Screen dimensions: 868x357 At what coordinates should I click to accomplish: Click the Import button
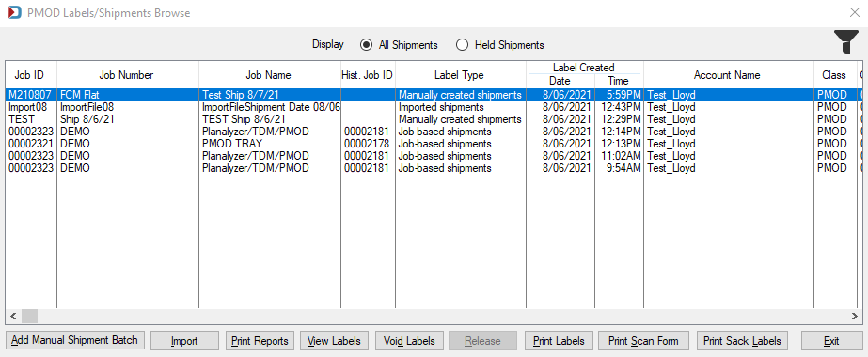184,341
